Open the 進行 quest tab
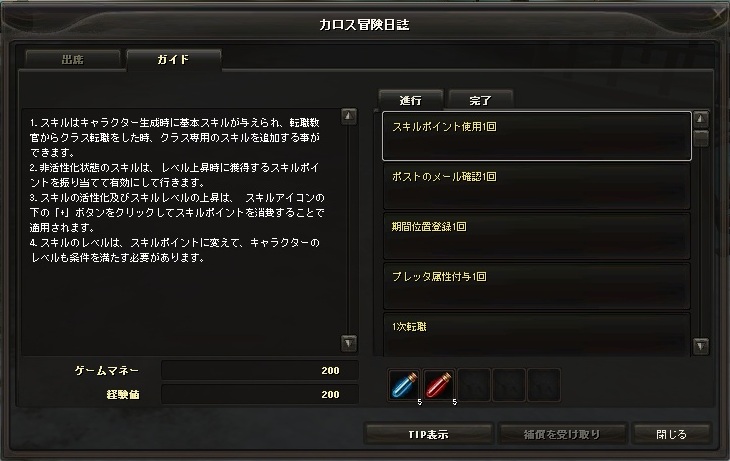 point(411,100)
